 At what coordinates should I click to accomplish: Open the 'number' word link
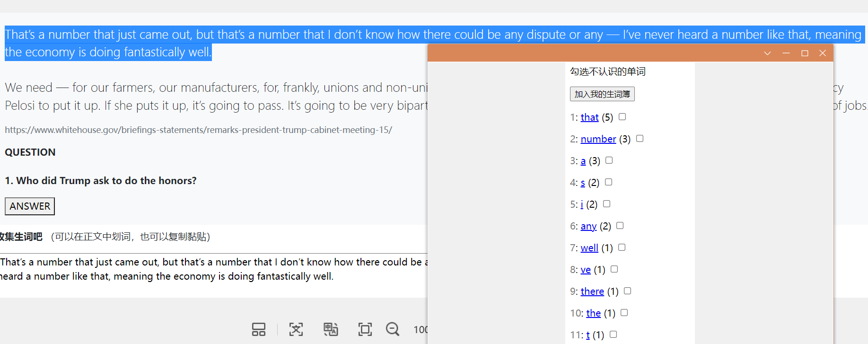[x=598, y=139]
